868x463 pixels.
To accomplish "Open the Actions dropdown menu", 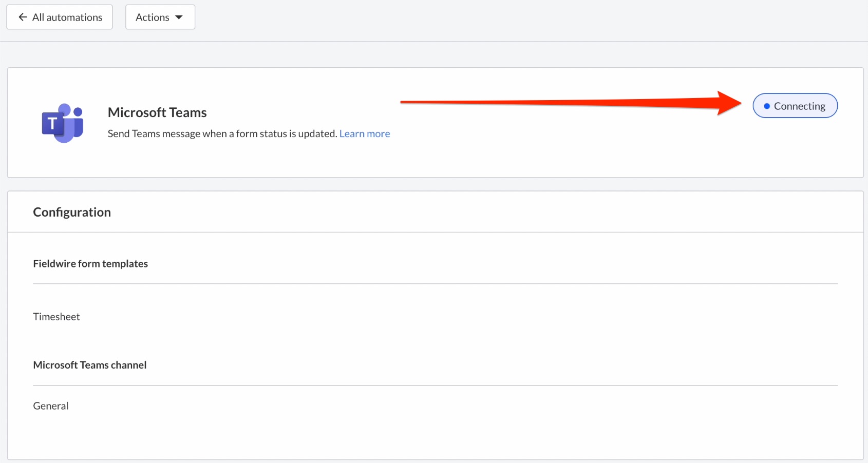I will (160, 17).
